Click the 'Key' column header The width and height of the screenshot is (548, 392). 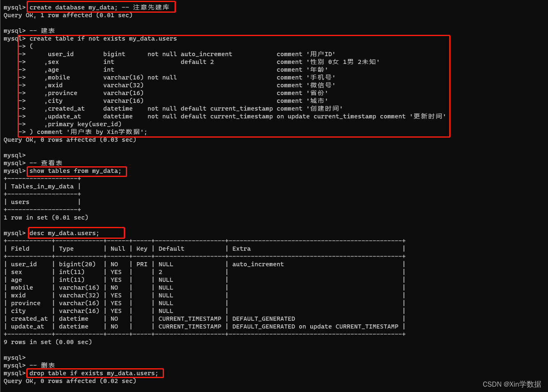click(x=142, y=249)
